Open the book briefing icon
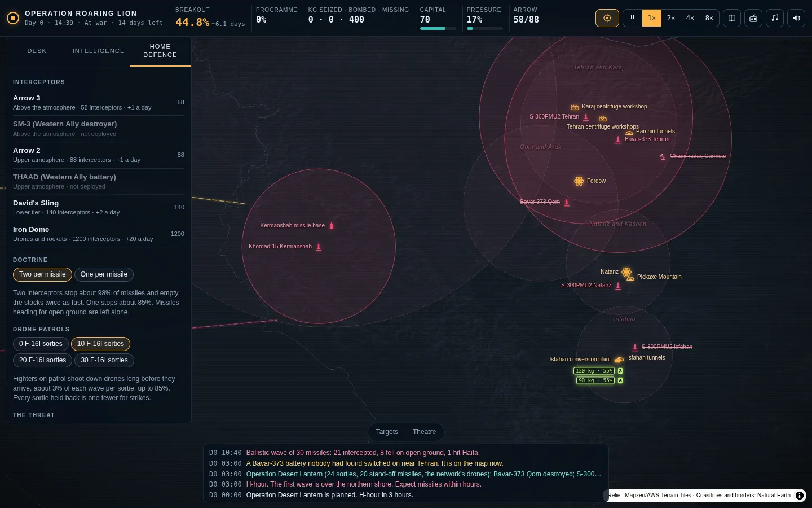 [x=732, y=18]
